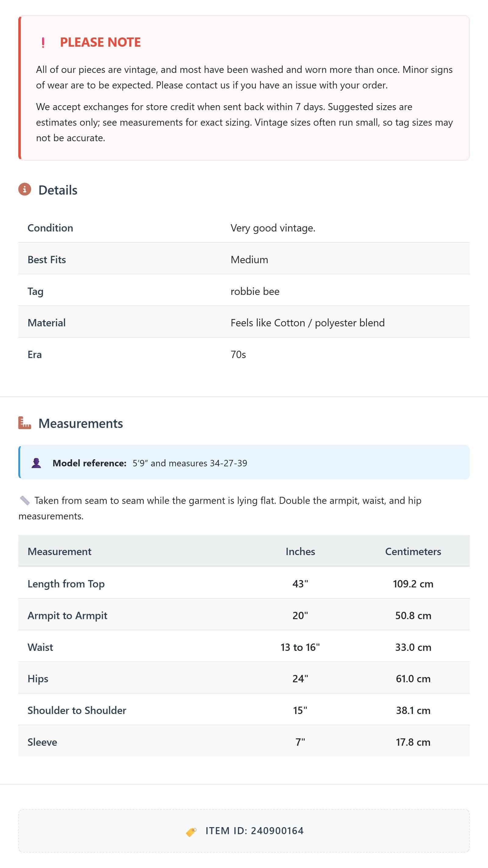This screenshot has height=868, width=488.
Task: Select the Shoulder to Shoulder row label
Action: [x=77, y=710]
